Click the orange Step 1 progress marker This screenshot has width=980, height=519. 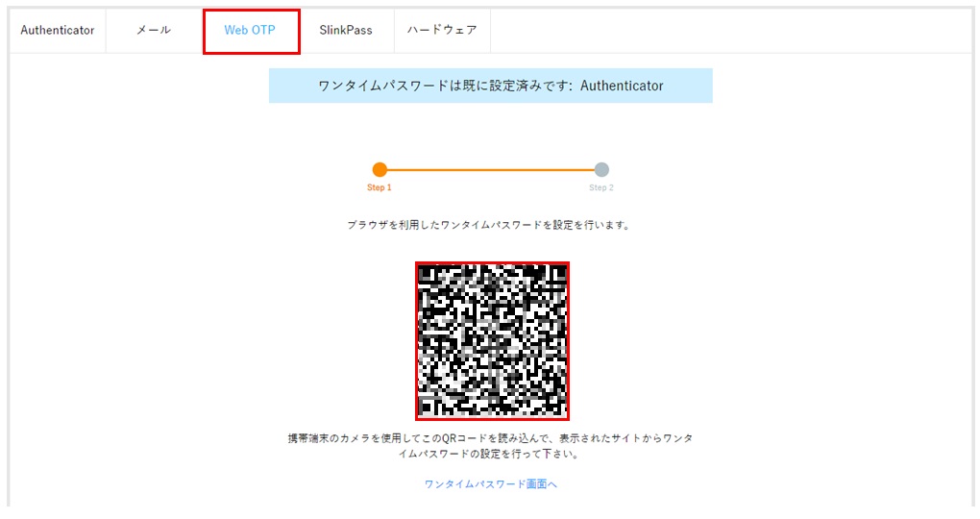pyautogui.click(x=380, y=169)
